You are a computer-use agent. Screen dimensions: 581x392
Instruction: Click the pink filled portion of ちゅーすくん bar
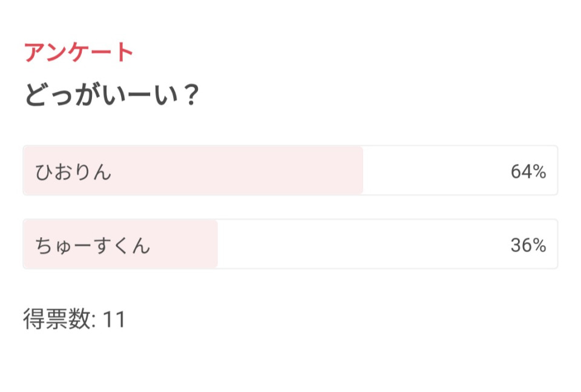click(182, 244)
